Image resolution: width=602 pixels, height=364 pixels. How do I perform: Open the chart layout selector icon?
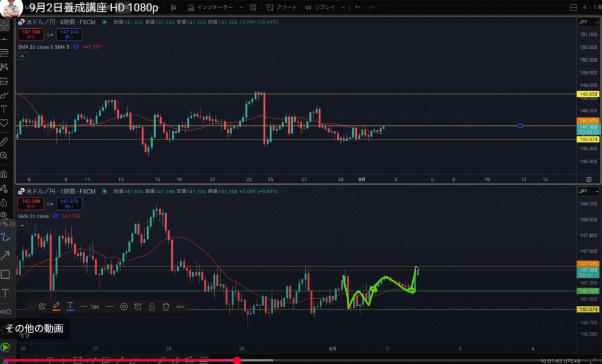(x=573, y=7)
